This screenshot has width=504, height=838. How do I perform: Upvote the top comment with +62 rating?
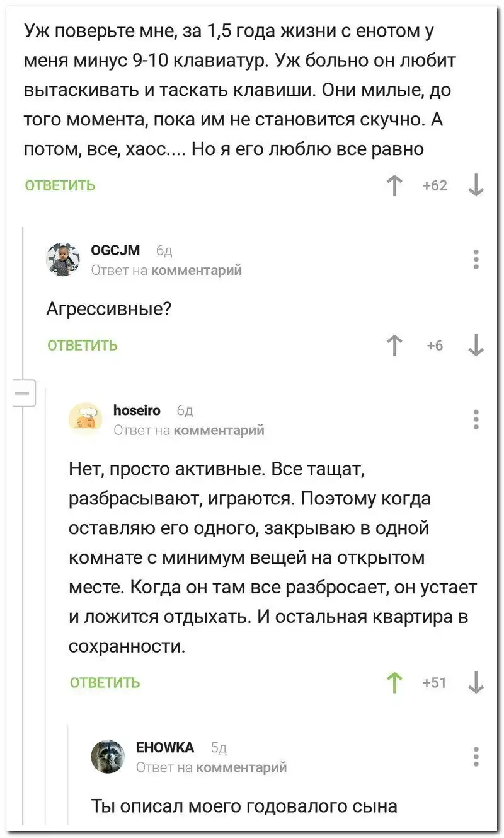pyautogui.click(x=394, y=186)
